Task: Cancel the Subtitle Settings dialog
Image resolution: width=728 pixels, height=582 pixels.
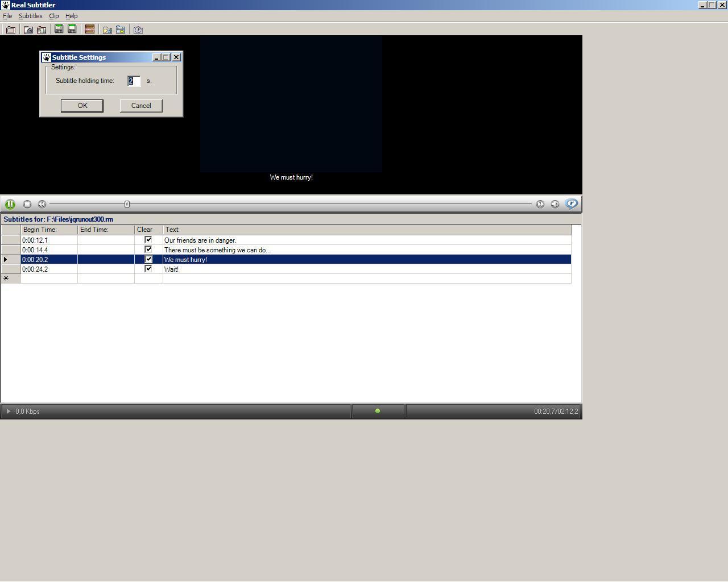Action: pos(141,106)
